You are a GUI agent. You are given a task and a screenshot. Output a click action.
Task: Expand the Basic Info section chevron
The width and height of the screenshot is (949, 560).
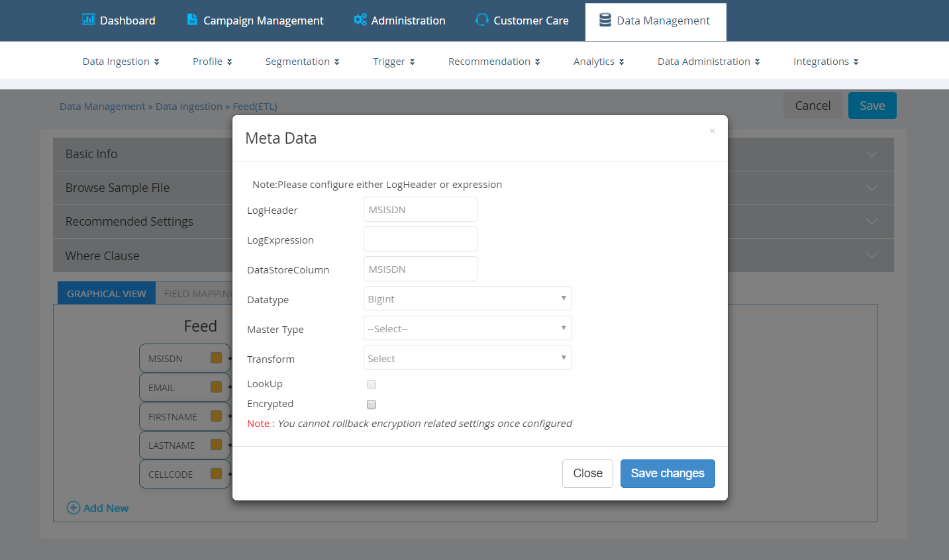(x=872, y=154)
